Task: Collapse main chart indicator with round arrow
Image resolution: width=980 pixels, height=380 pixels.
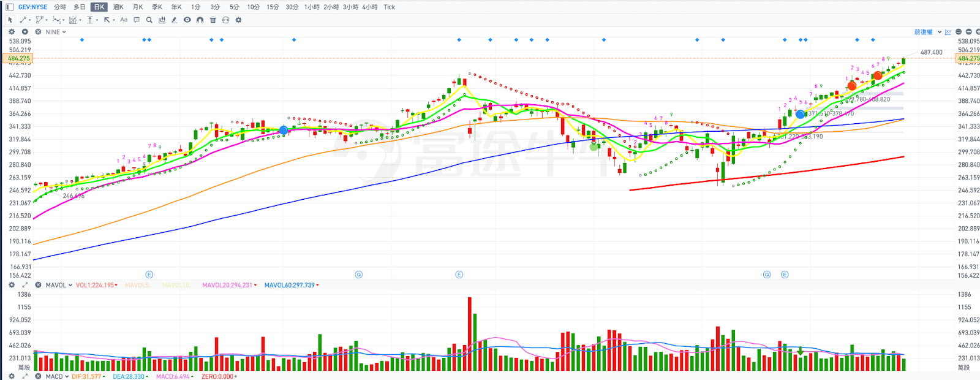Action: [x=25, y=32]
